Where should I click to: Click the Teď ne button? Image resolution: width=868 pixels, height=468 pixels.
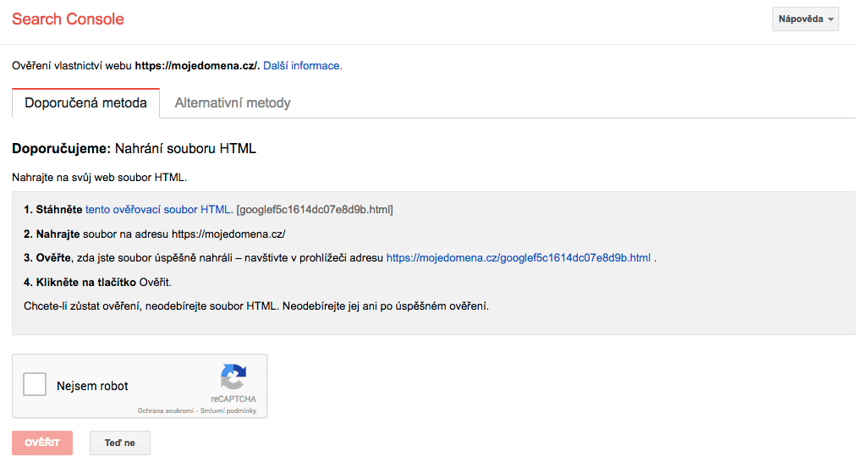(x=119, y=443)
